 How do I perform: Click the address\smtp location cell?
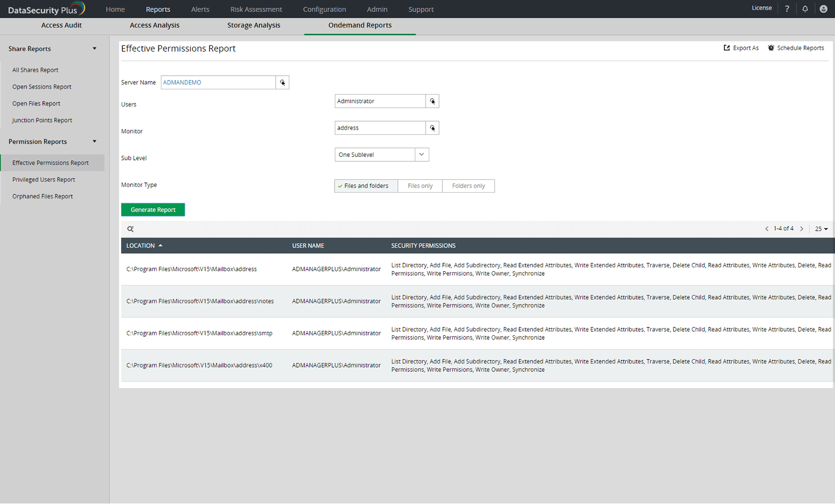click(199, 333)
